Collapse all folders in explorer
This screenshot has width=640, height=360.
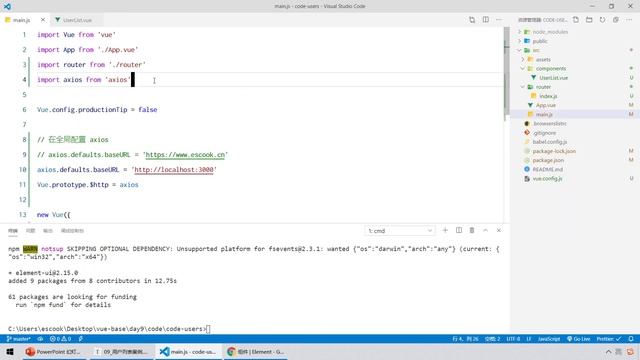click(x=616, y=20)
